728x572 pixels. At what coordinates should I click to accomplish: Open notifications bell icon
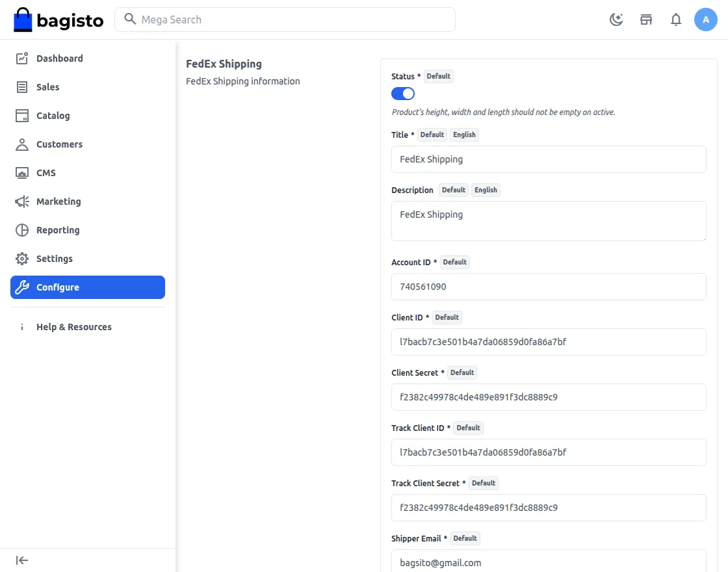(676, 19)
